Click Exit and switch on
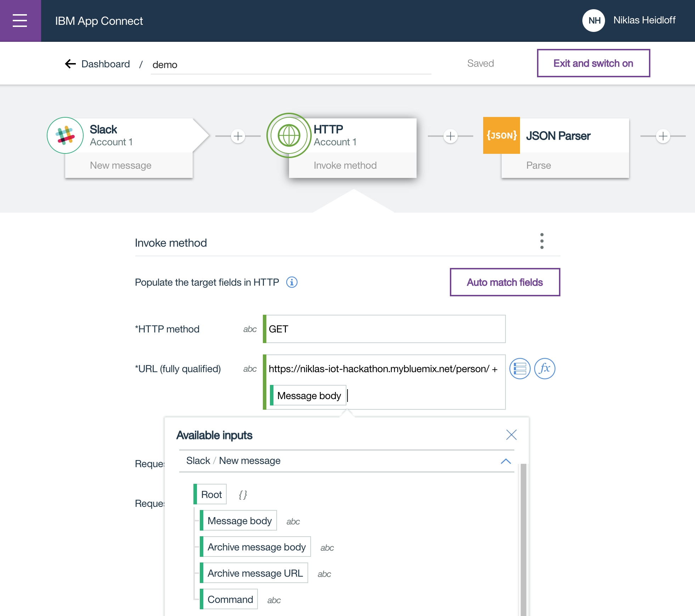Viewport: 695px width, 616px height. click(x=593, y=63)
